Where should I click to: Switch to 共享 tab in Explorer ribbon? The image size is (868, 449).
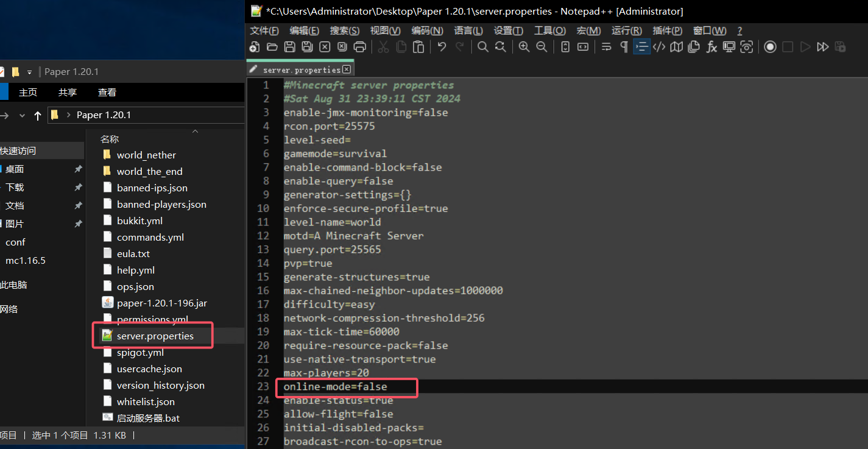point(68,93)
